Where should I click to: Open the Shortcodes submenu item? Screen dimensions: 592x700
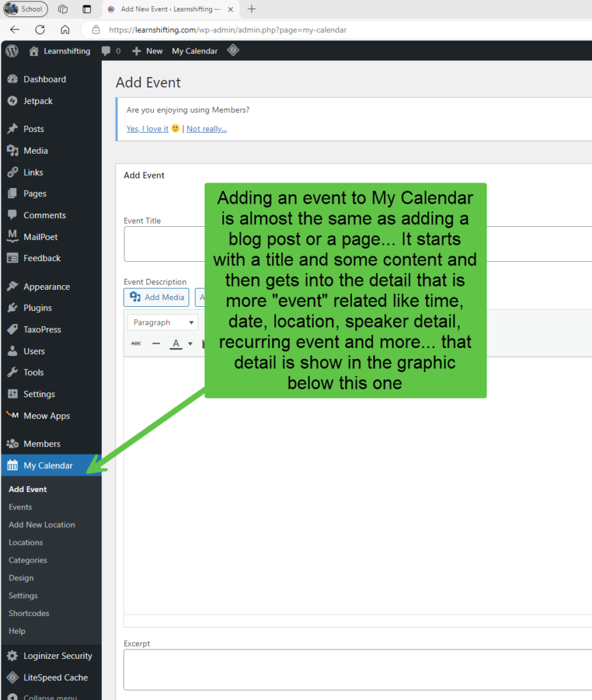point(29,613)
